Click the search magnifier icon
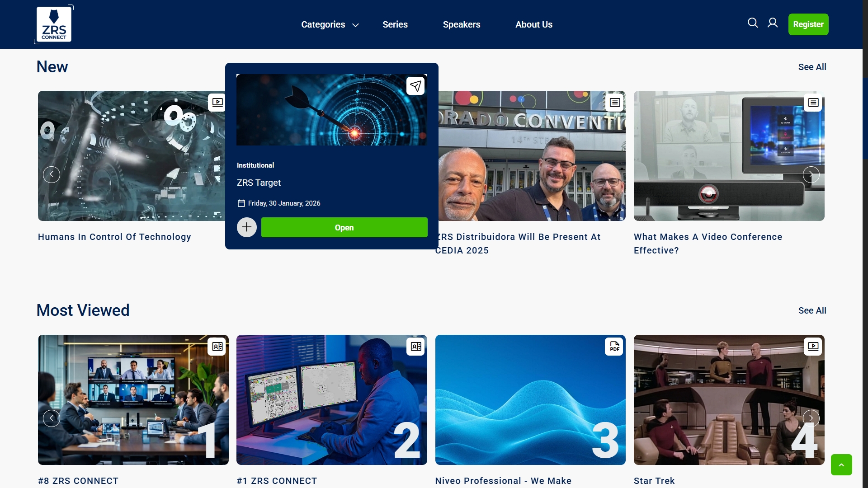The image size is (868, 488). 753,23
